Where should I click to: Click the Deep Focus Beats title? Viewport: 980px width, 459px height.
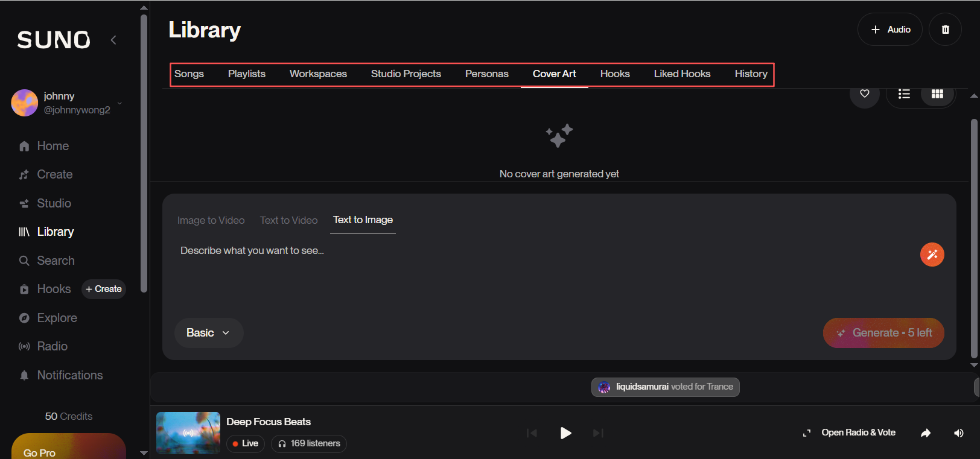[269, 422]
